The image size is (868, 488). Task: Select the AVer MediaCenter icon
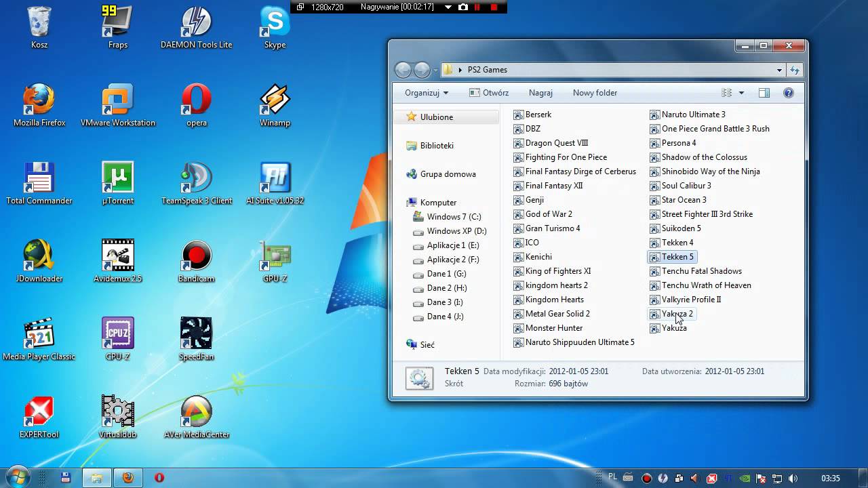coord(196,418)
